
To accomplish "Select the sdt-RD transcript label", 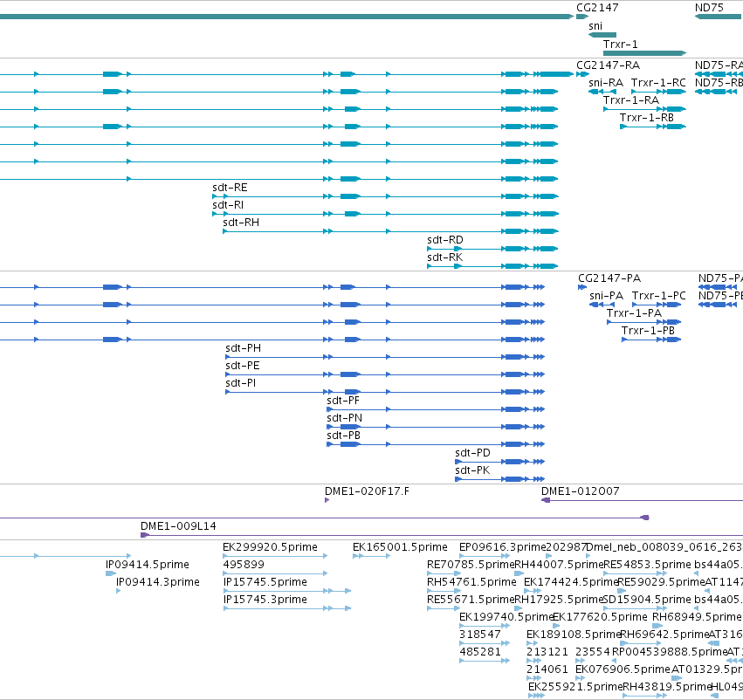I will coord(445,240).
